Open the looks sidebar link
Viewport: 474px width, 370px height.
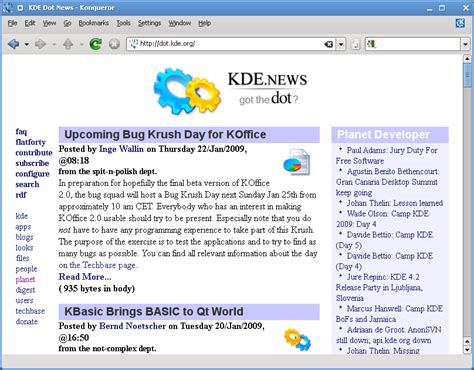point(24,248)
